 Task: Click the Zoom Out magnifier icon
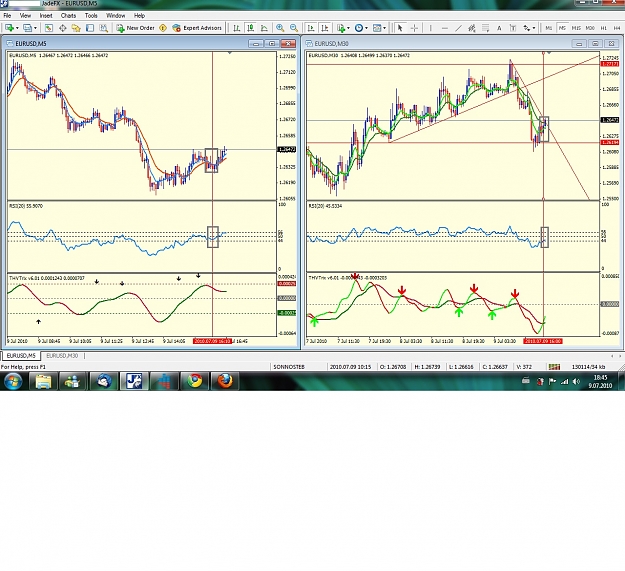[294, 28]
